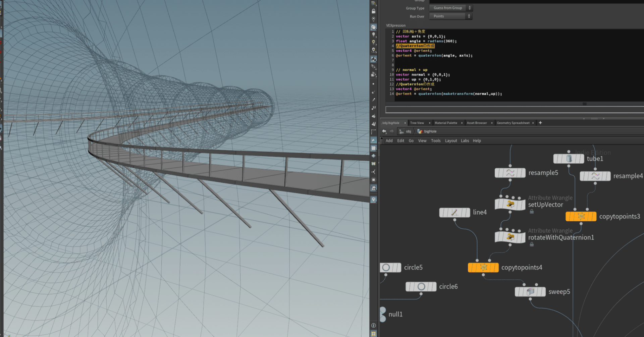Select the resample4 node
Image resolution: width=644 pixels, height=337 pixels.
coord(595,176)
